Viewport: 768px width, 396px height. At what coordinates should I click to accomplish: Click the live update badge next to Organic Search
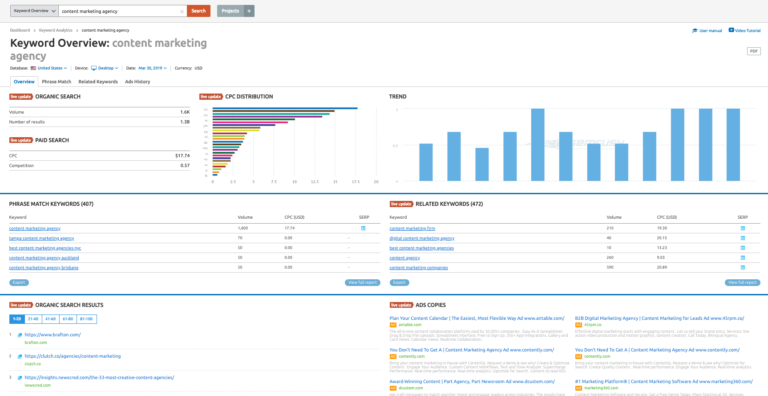(21, 97)
